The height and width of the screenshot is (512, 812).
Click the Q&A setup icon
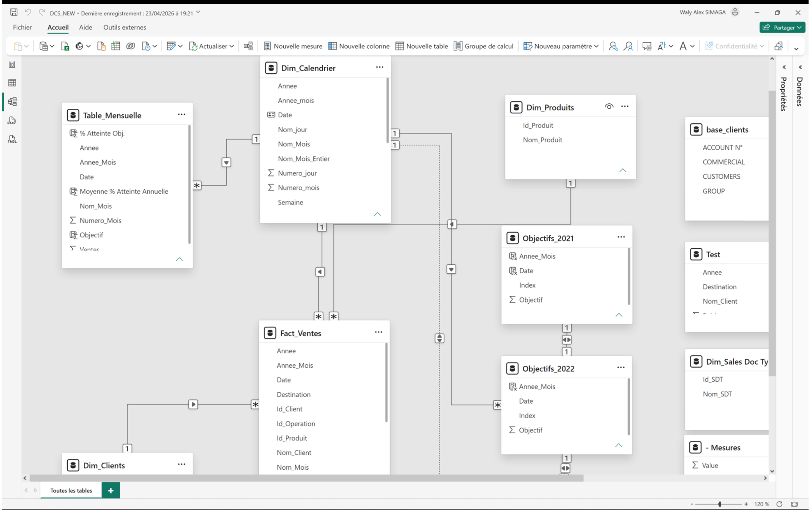[647, 46]
